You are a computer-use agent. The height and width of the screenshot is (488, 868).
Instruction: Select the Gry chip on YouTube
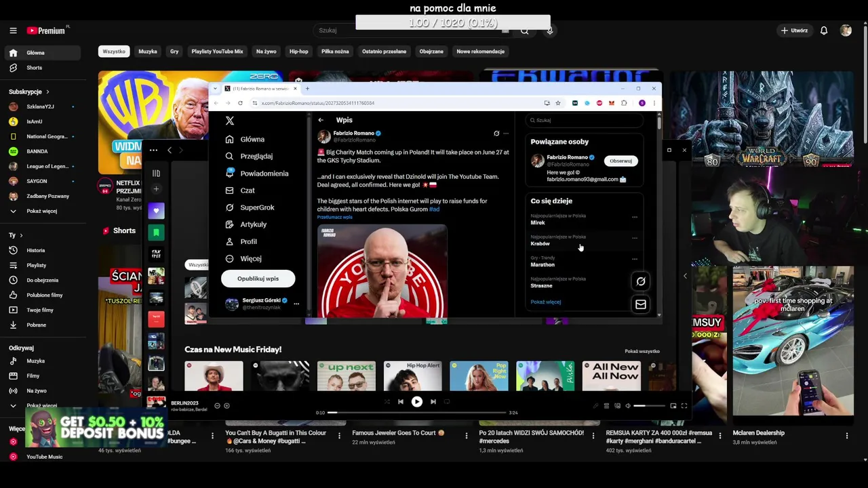coord(174,52)
